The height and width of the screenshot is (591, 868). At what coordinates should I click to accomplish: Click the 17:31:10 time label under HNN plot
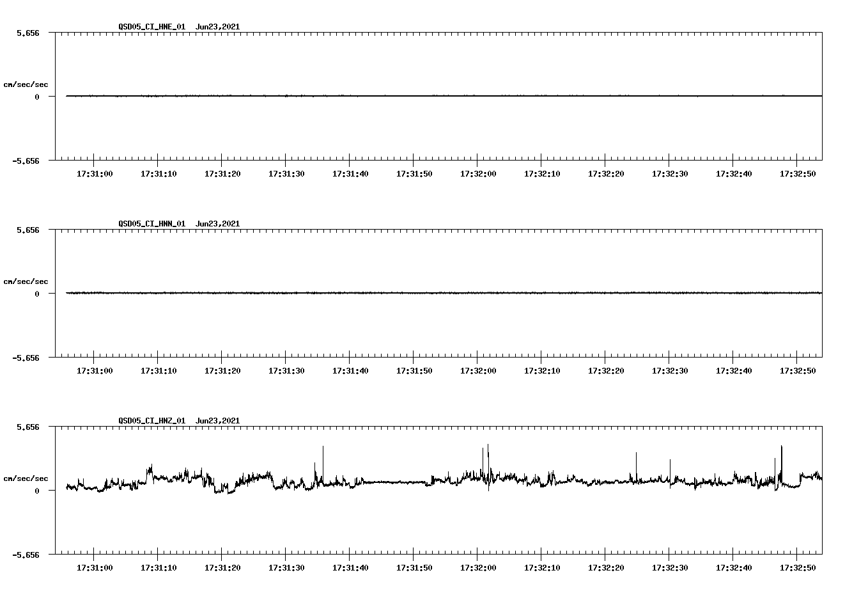tap(159, 370)
